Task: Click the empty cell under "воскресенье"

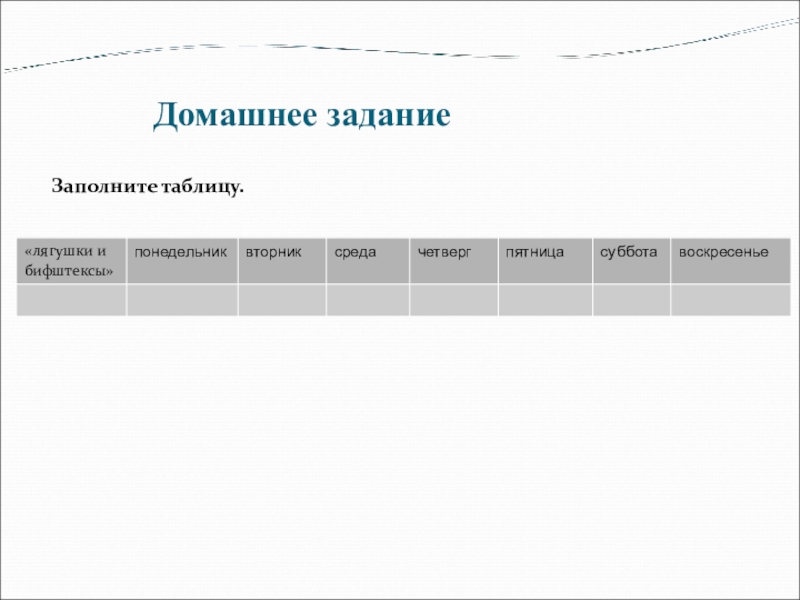Action: [731, 300]
